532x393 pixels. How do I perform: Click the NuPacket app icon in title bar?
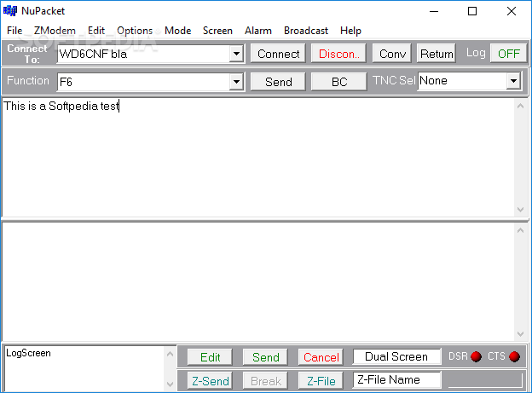[x=10, y=11]
